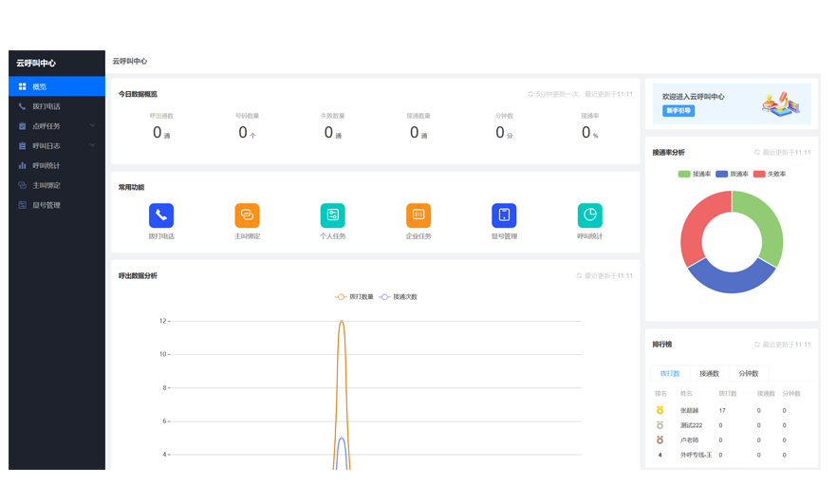Toggle 拨打数量 series in line chart legend
This screenshot has height=504, width=837.
pyautogui.click(x=355, y=297)
